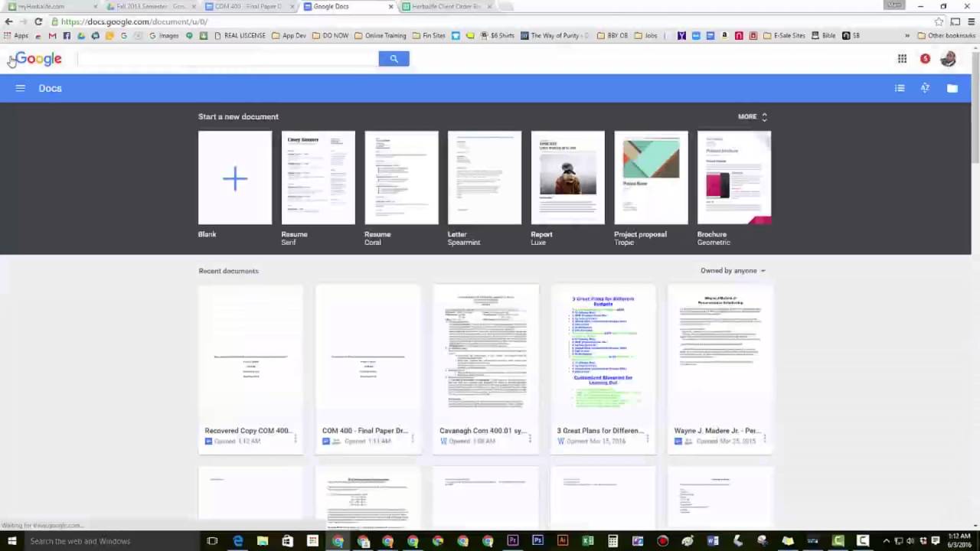Click the Google Docs search field
Screen dimensions: 980x551
(227, 59)
